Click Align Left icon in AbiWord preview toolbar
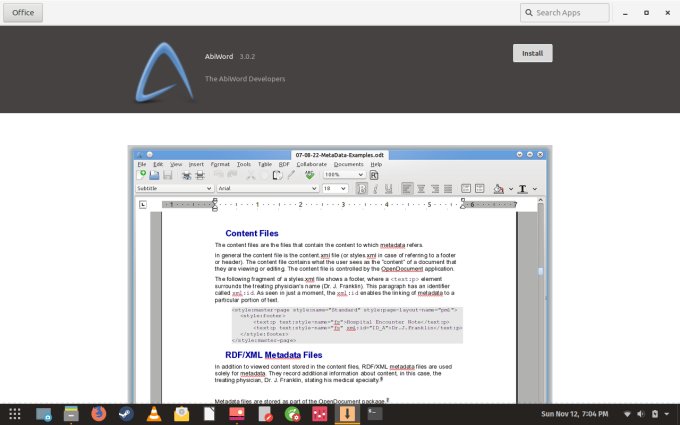The height and width of the screenshot is (425, 680). pyautogui.click(x=407, y=189)
